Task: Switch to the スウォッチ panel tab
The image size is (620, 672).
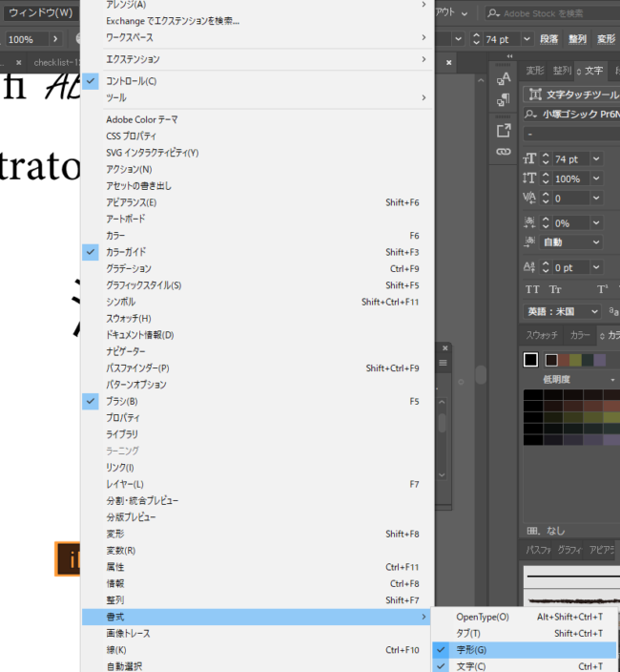Action: [x=542, y=335]
